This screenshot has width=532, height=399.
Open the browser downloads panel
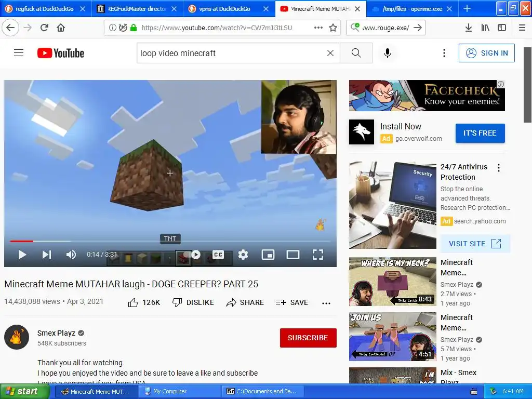469,28
